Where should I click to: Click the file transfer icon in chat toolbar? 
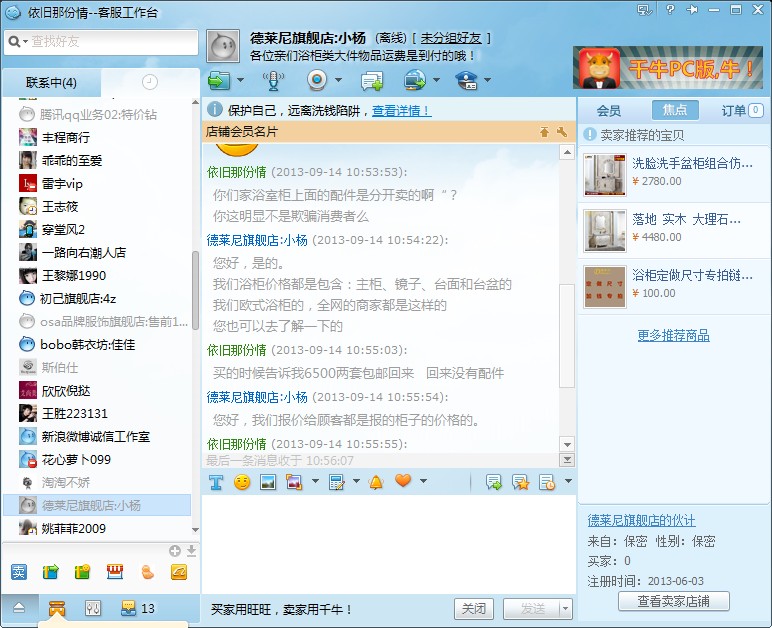tap(219, 80)
